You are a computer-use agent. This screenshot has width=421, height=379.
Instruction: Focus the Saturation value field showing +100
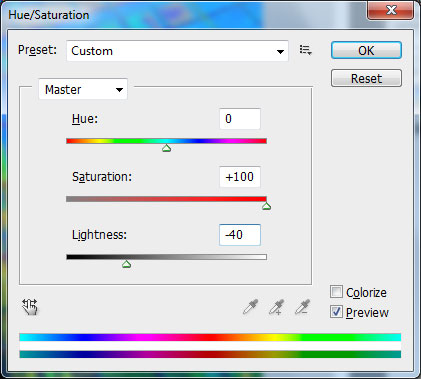click(x=240, y=177)
